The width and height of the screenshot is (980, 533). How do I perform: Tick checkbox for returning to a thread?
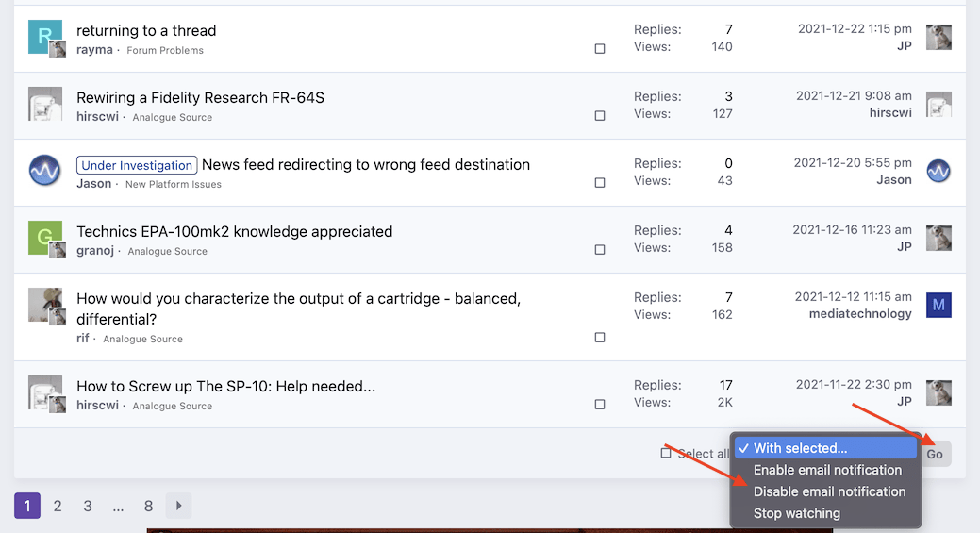(x=600, y=49)
